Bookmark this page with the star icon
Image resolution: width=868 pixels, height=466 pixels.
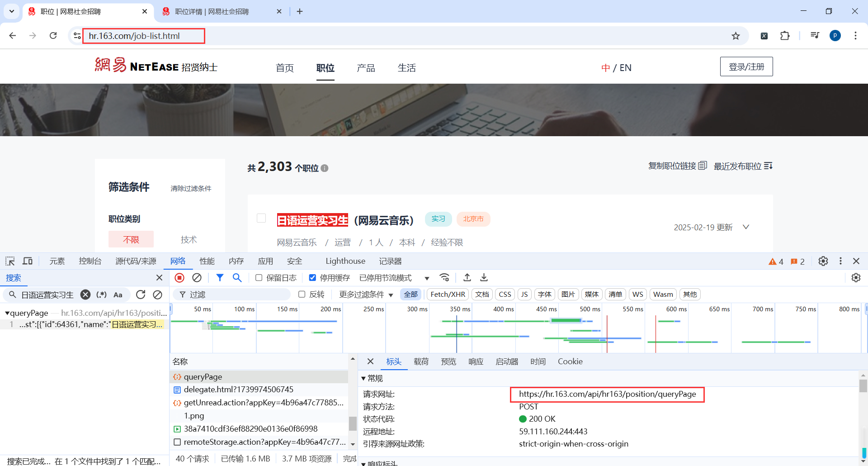coord(736,36)
